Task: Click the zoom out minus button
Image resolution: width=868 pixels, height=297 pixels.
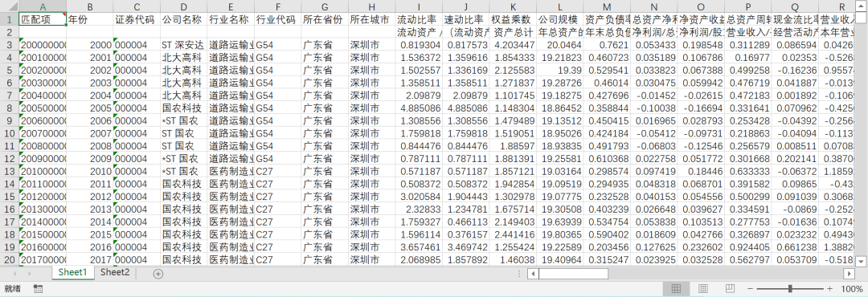Action: coord(750,289)
